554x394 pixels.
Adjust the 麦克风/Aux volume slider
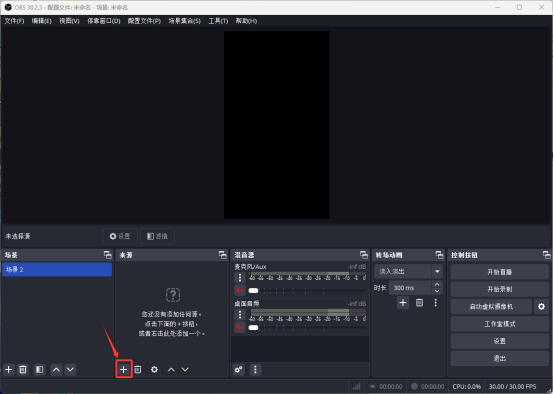307,290
